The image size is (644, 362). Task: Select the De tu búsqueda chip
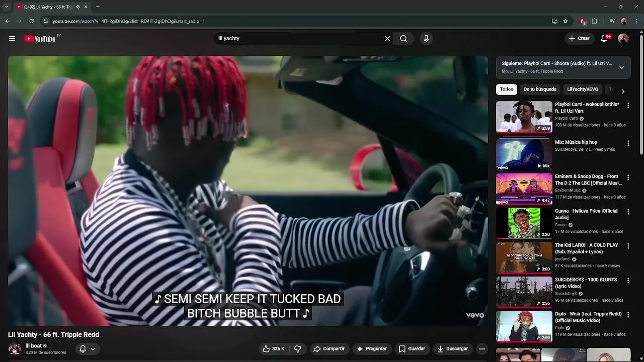[x=540, y=89]
